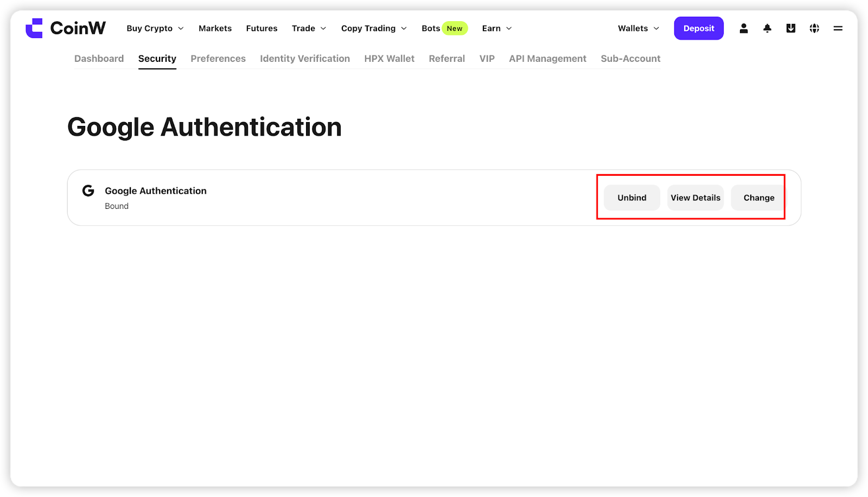Open the hamburger menu icon

838,28
